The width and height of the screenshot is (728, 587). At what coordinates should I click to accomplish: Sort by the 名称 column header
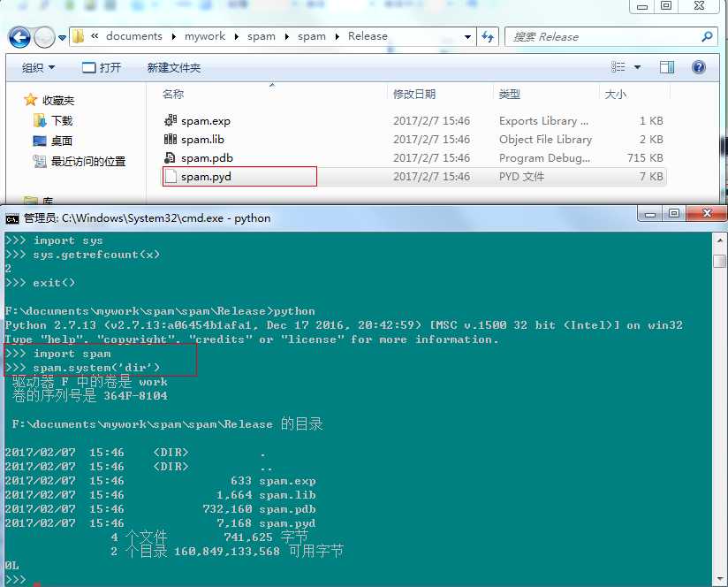173,95
